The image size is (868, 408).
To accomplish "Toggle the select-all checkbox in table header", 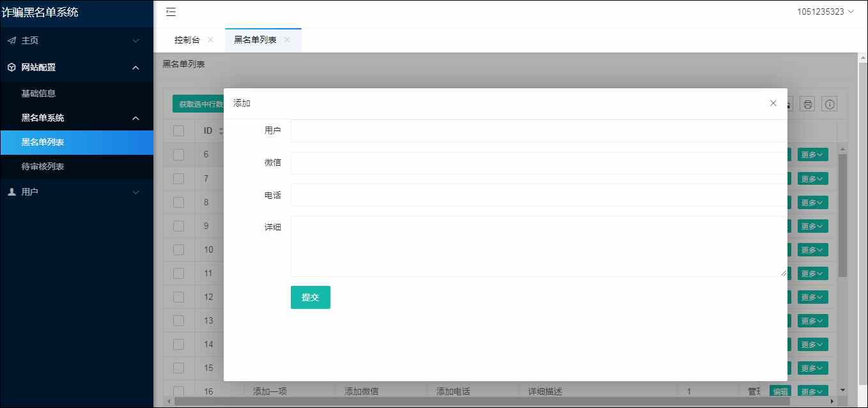I will [178, 130].
